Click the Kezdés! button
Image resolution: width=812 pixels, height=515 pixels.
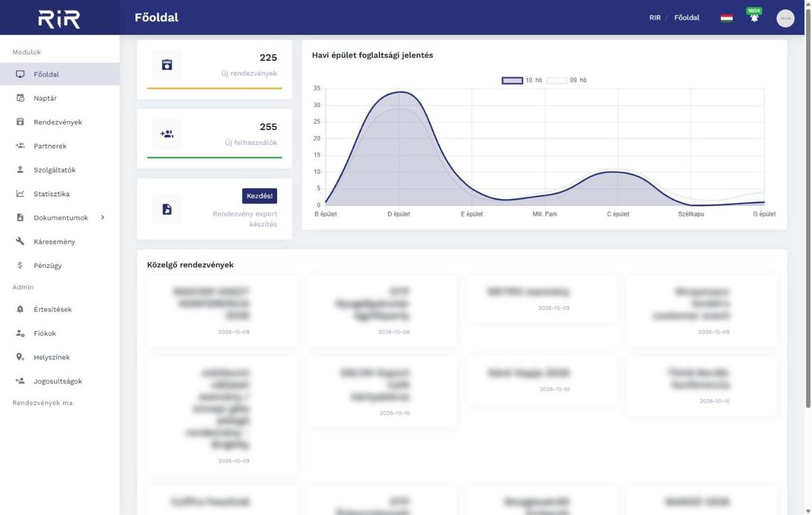coord(260,196)
